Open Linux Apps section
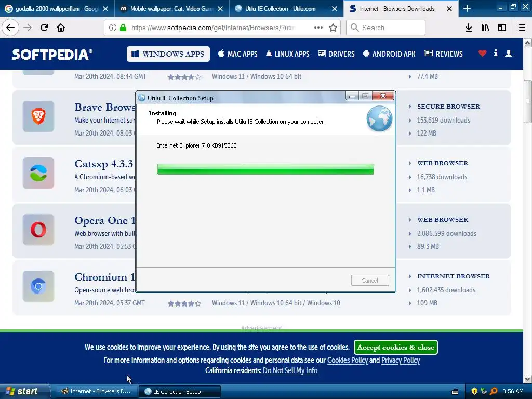 (288, 54)
